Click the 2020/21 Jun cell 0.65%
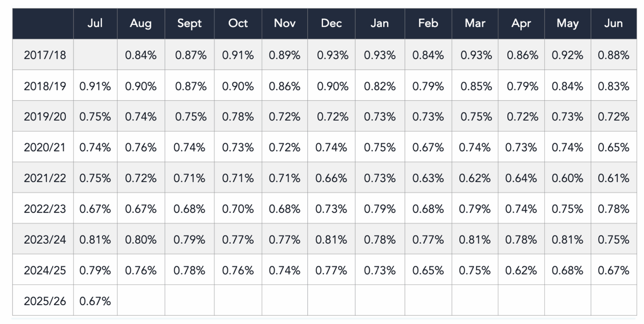This screenshot has width=644, height=324. (x=613, y=147)
